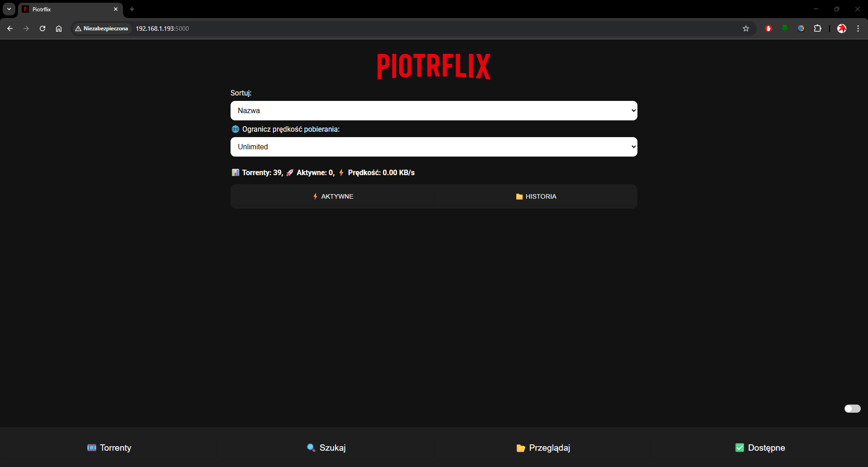The height and width of the screenshot is (467, 868).
Task: View the Niezabezpieczona site security info
Action: 102,29
